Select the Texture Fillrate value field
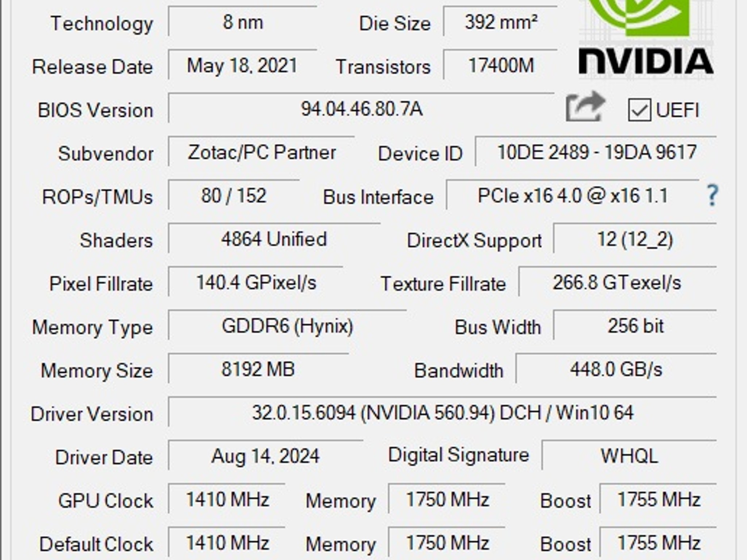The height and width of the screenshot is (560, 747). (x=618, y=282)
